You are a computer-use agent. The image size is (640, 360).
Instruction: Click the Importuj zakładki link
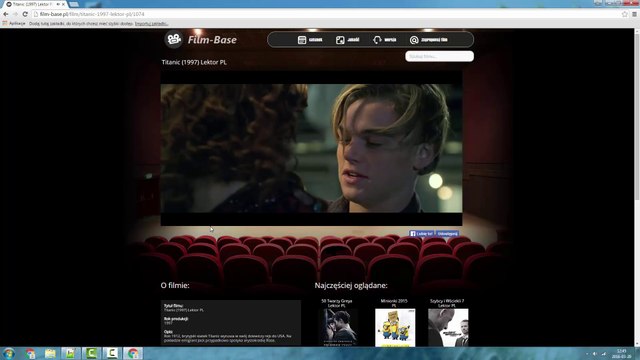tap(151, 23)
